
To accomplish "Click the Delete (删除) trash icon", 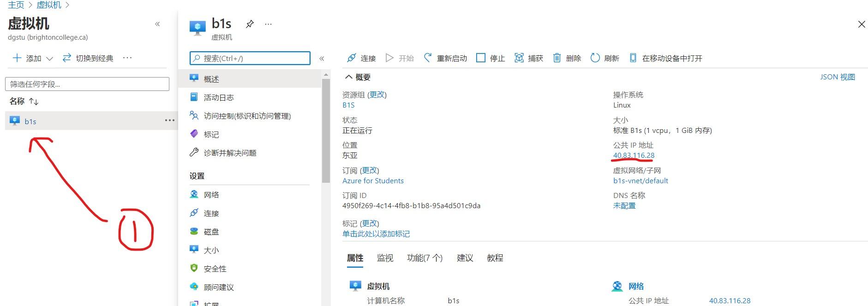I will pos(557,58).
